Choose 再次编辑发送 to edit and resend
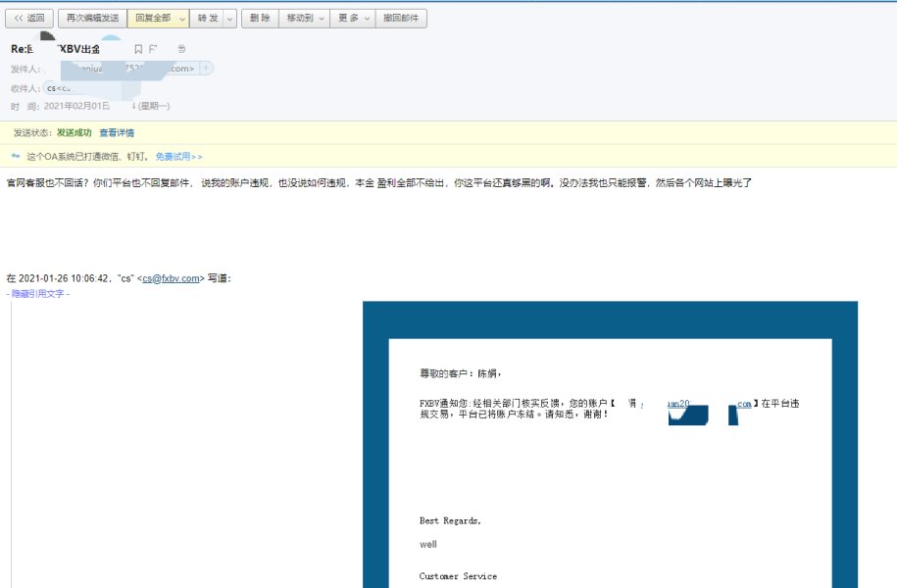Viewport: 897px width, 588px height. pos(93,19)
